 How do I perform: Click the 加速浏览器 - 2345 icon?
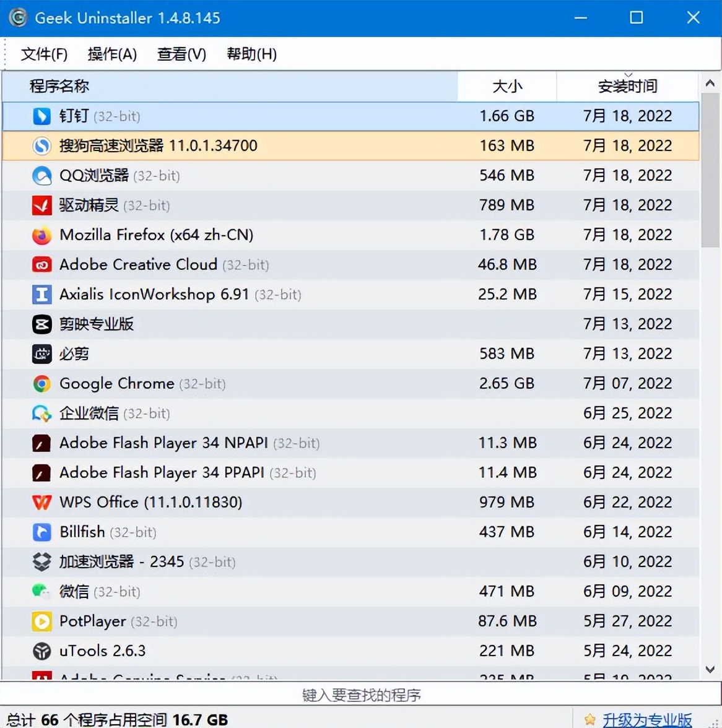41,562
